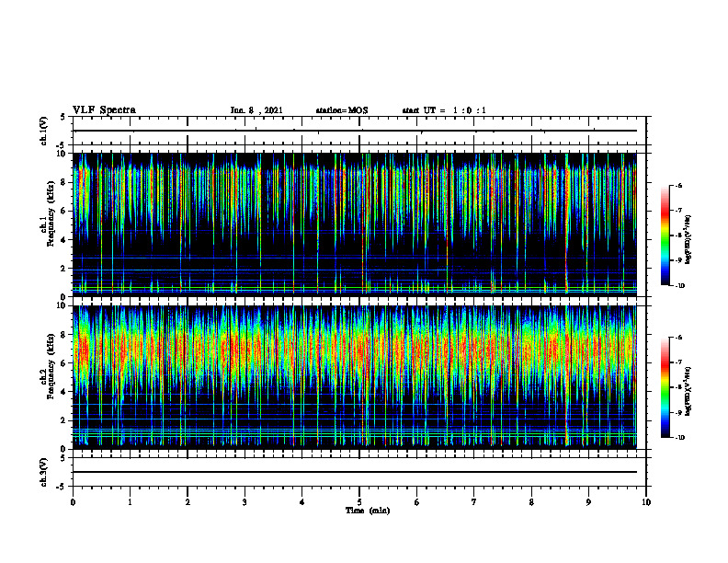This screenshot has width=728, height=563.
Task: Click the "station=MOS" header label
Action: pyautogui.click(x=342, y=110)
